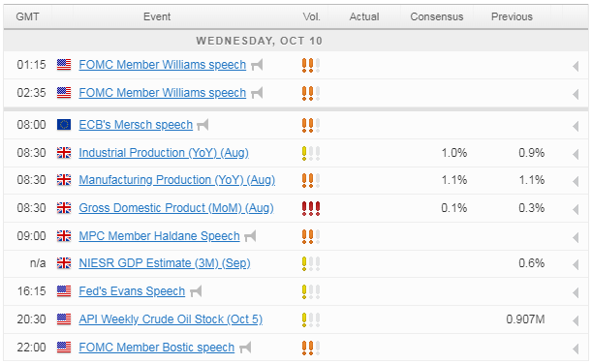
Task: Click the EU flag icon in the 08:00 row
Action: coord(64,125)
